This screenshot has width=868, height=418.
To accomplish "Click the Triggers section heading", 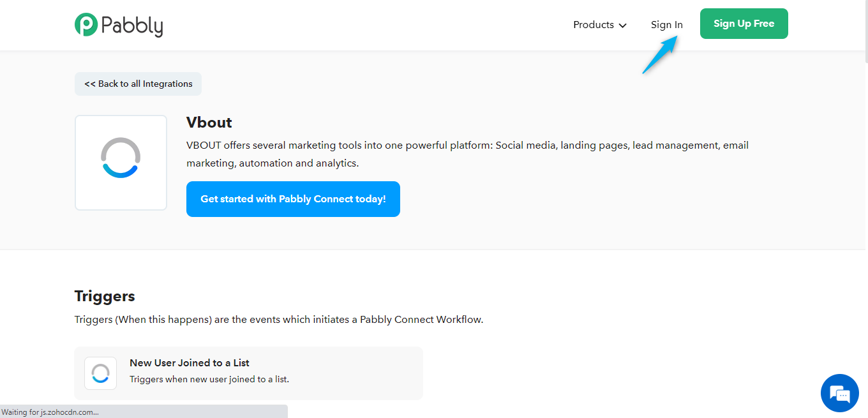I will [x=105, y=296].
